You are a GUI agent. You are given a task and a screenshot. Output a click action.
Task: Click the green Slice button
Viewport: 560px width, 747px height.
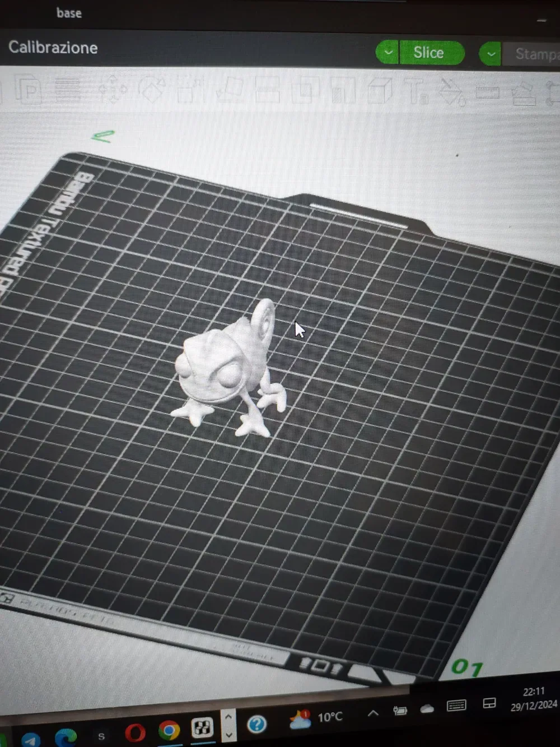click(432, 53)
